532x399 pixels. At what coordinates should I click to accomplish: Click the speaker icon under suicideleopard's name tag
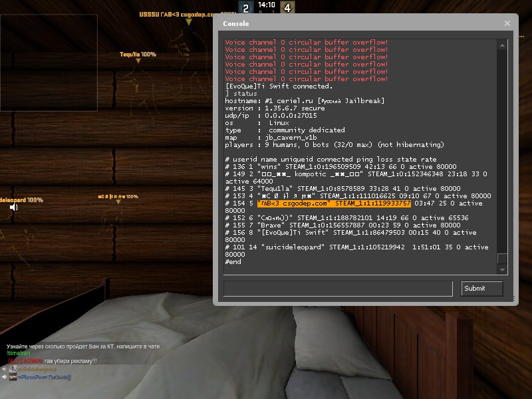(x=13, y=208)
